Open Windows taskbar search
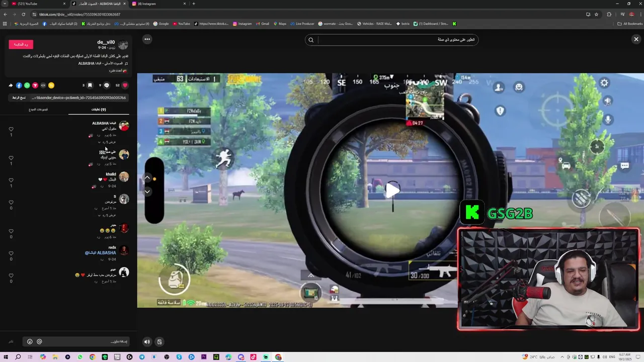Screen dimensions: 644x362 18,357
